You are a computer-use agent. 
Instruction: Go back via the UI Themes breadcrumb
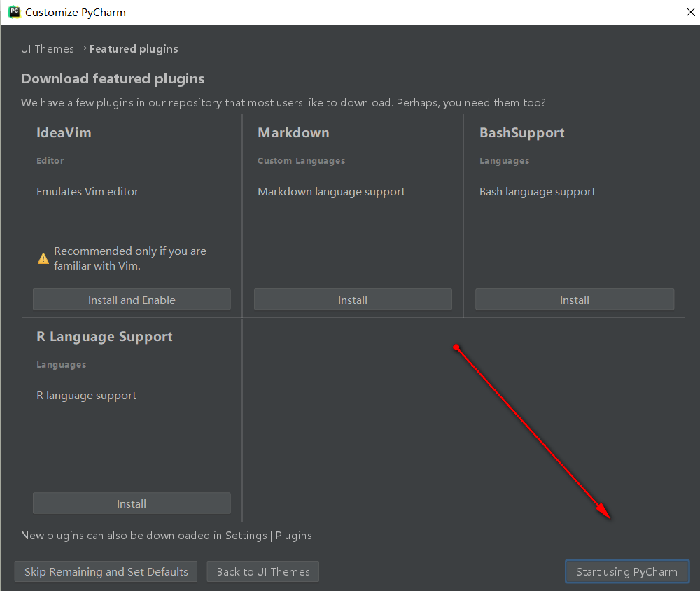pos(48,48)
